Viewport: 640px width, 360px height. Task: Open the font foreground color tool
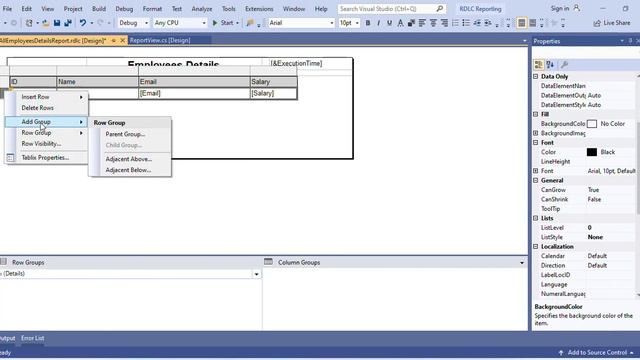[400, 23]
